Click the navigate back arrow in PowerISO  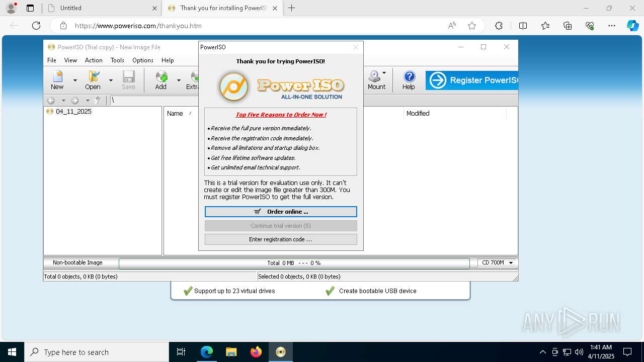[51, 101]
